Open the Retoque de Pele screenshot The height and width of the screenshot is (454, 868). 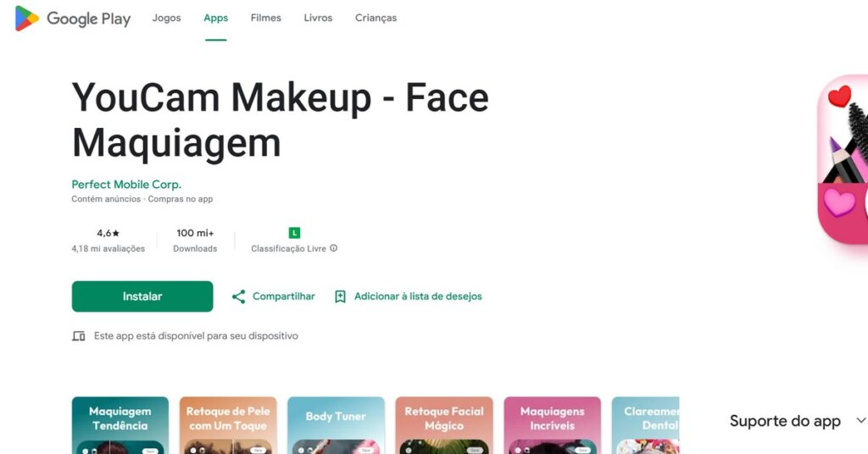click(x=228, y=425)
